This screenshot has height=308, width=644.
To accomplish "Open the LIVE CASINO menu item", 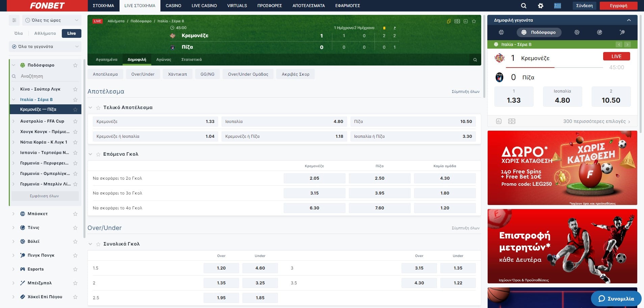I will 204,6.
